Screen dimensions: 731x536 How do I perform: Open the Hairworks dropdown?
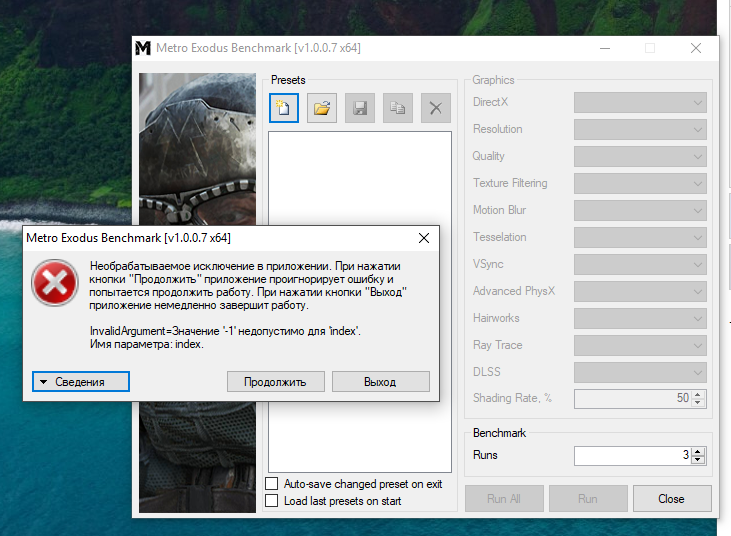640,319
